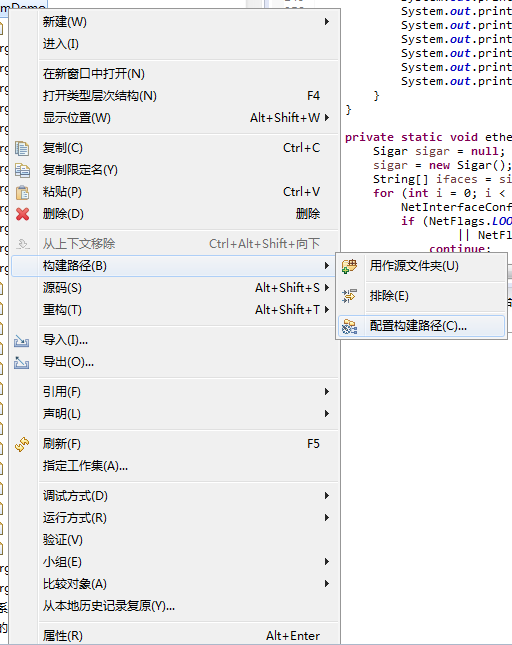The height and width of the screenshot is (645, 512).
Task: Select 复制限定名(Y) entry
Action: (176, 170)
